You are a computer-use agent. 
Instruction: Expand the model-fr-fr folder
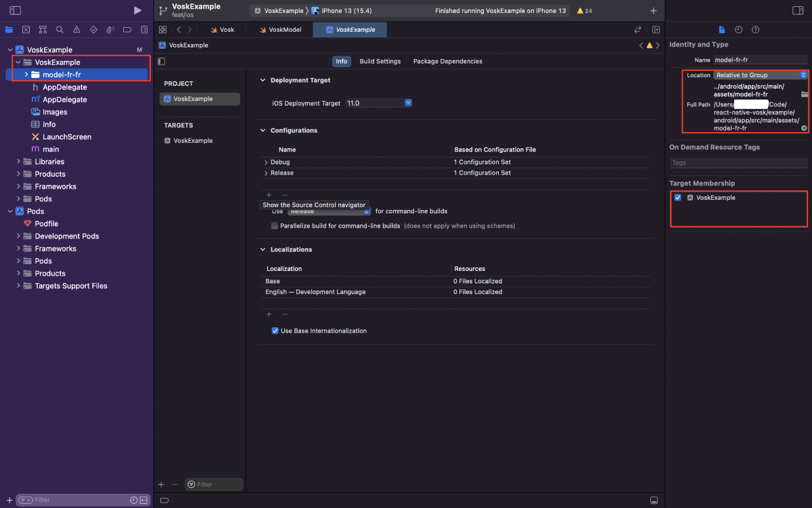tap(26, 75)
